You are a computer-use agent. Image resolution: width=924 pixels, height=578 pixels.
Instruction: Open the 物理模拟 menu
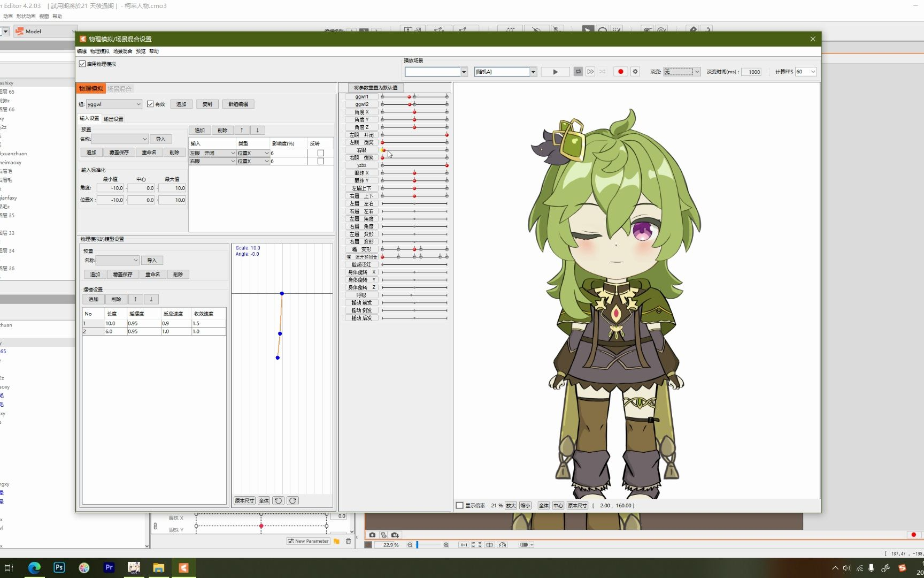pyautogui.click(x=99, y=51)
